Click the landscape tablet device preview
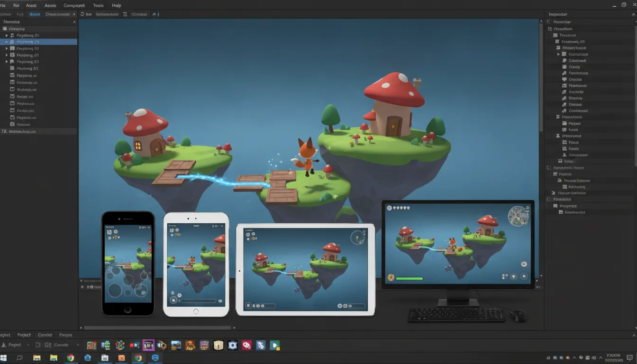This screenshot has height=364, width=637. point(305,270)
